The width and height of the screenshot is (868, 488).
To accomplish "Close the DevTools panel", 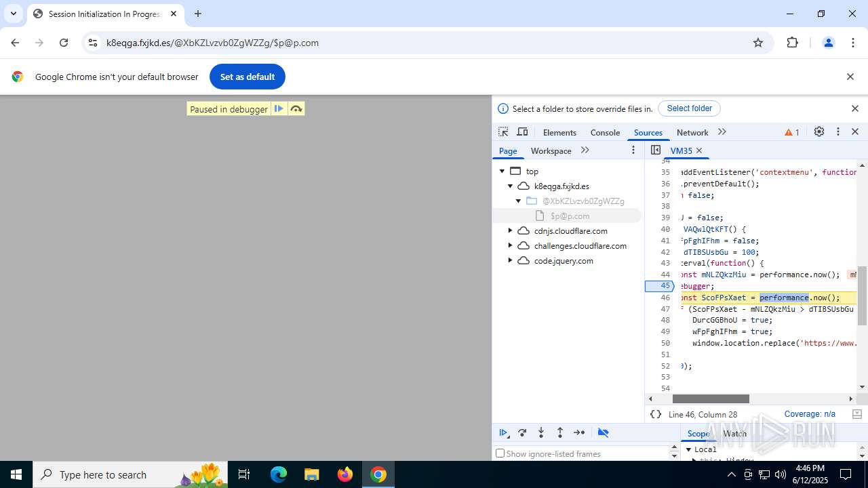I will 855,131.
